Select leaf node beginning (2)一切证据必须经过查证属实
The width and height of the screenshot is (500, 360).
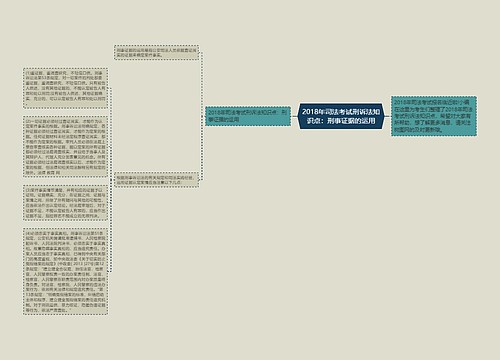pos(65,146)
